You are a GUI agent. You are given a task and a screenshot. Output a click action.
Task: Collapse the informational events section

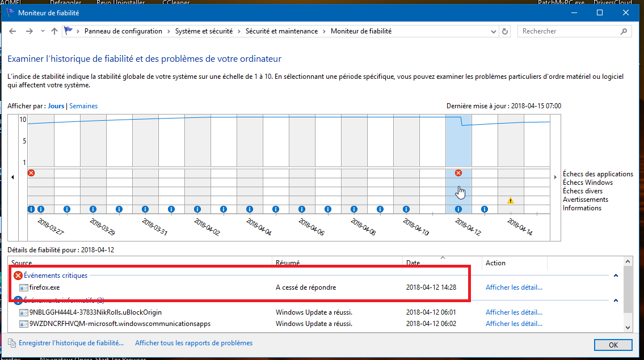(x=616, y=300)
